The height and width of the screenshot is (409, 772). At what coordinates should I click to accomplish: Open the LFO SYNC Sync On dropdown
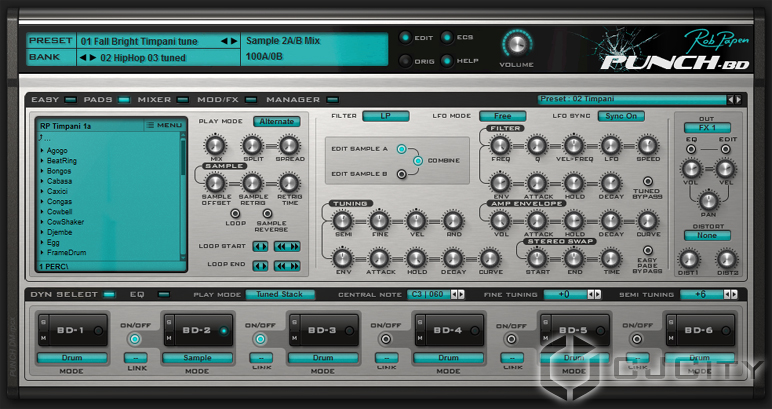[x=621, y=116]
